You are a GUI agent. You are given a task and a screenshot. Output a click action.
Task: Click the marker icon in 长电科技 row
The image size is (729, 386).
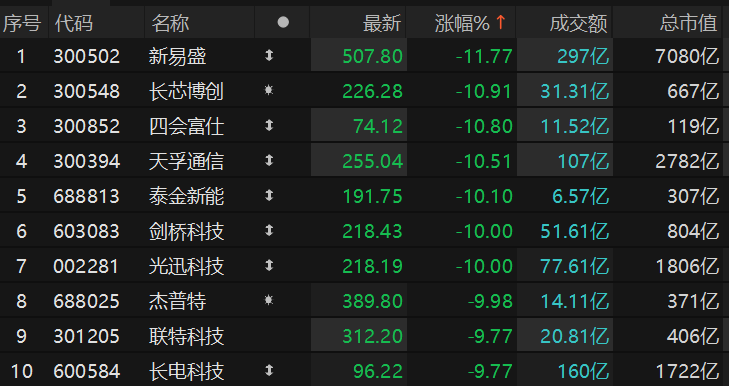click(269, 371)
